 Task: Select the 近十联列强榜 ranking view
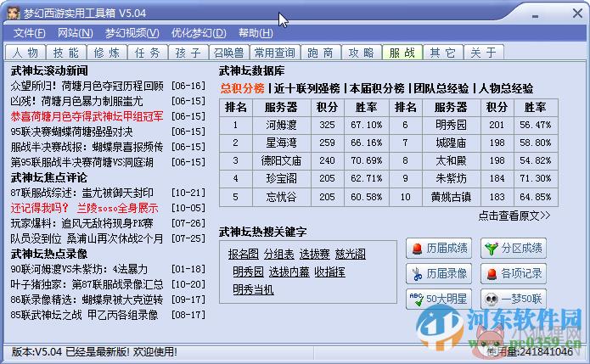coord(307,88)
